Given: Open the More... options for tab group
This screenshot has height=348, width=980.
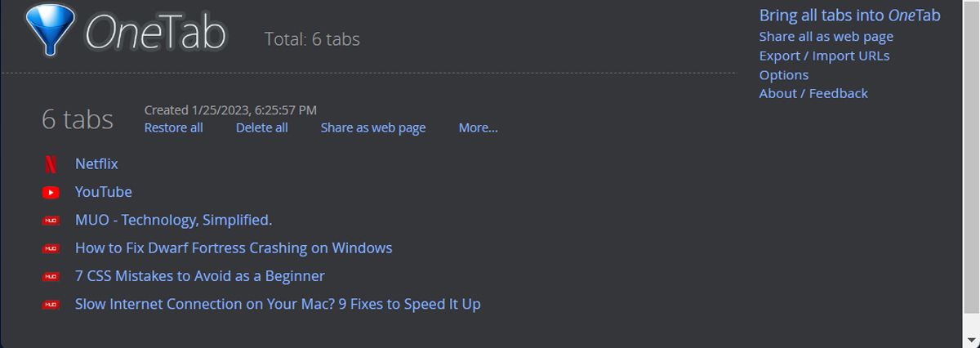Looking at the screenshot, I should [478, 127].
